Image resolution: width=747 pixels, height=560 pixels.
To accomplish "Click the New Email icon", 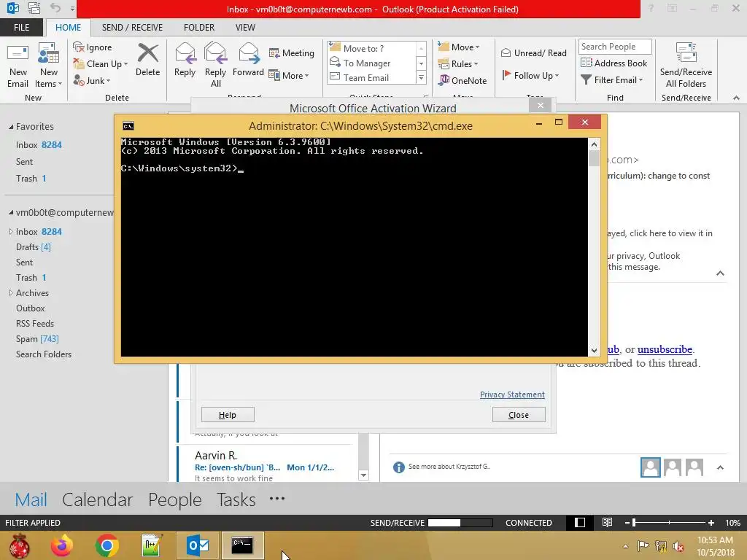I will [18, 66].
